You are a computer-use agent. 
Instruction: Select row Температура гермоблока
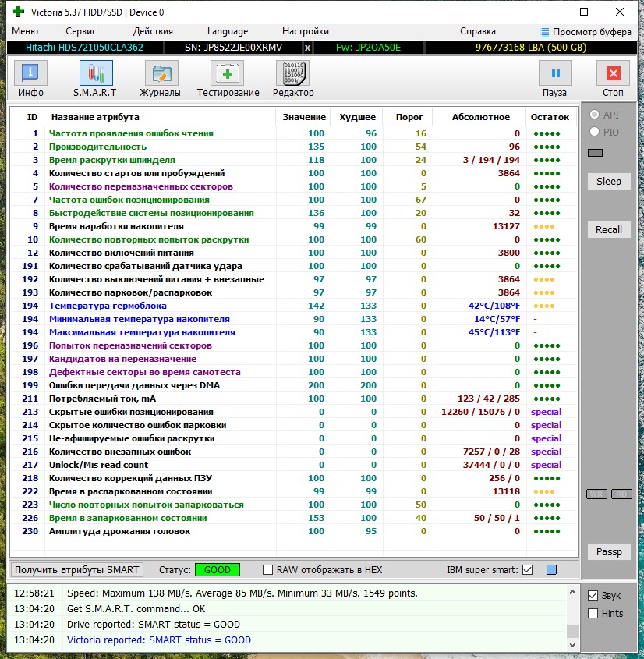[x=294, y=306]
